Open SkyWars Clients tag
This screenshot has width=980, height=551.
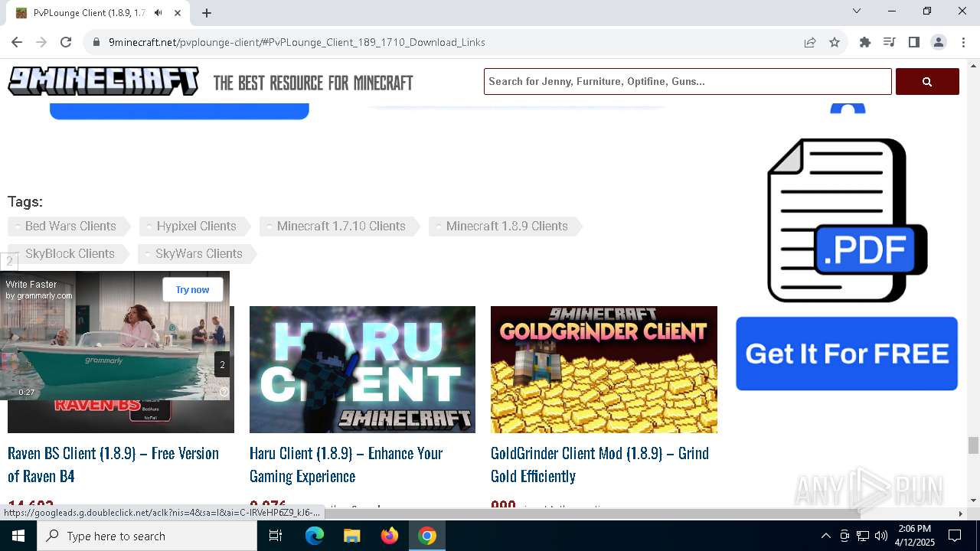pos(198,253)
